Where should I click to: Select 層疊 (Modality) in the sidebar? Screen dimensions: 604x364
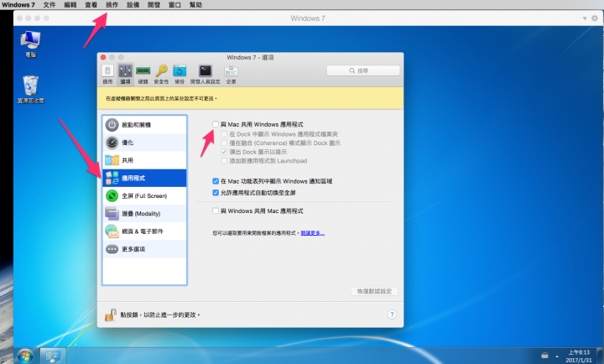tap(144, 213)
